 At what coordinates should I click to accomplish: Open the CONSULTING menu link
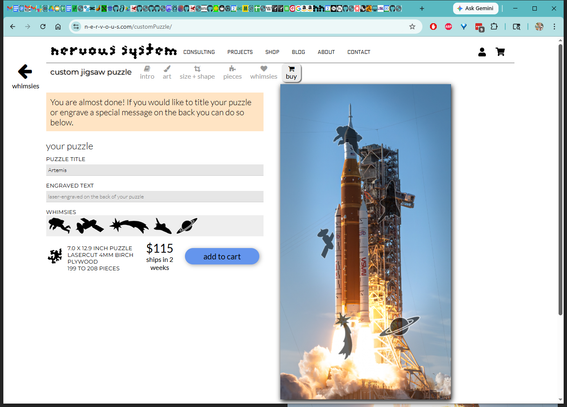[x=199, y=52]
